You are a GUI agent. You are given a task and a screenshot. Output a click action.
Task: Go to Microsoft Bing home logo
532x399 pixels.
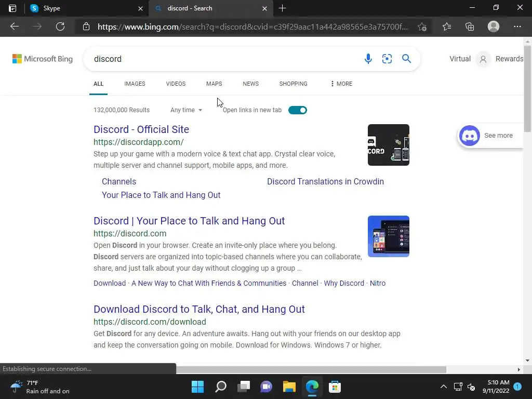pyautogui.click(x=43, y=59)
